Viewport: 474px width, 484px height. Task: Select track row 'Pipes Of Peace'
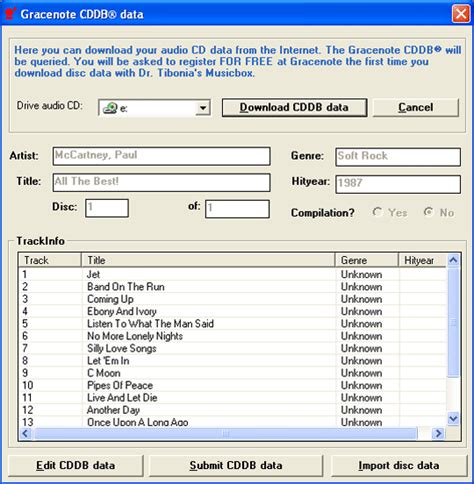[x=233, y=385]
